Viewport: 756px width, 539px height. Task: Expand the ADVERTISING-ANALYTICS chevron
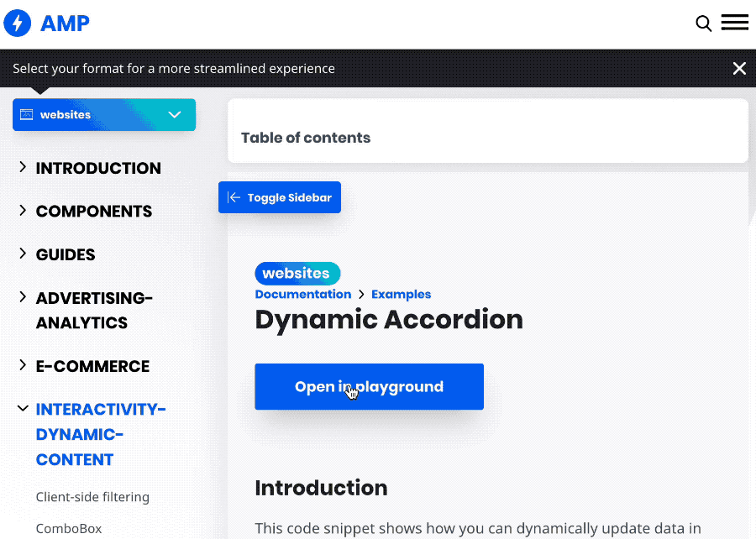23,296
